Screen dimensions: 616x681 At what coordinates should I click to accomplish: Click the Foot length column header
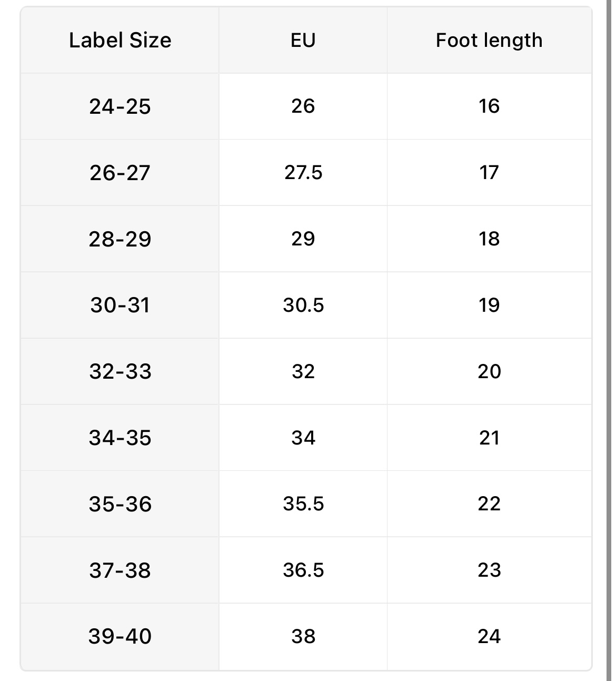tap(489, 41)
